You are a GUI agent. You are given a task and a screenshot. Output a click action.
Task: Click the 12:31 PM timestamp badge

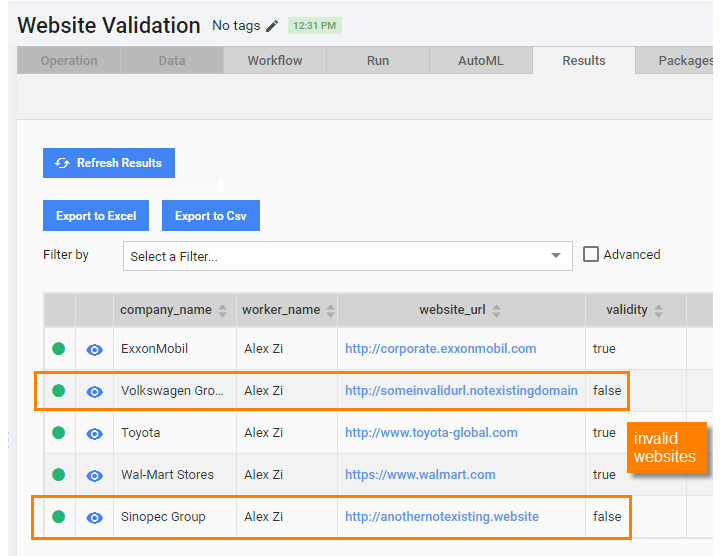315,26
